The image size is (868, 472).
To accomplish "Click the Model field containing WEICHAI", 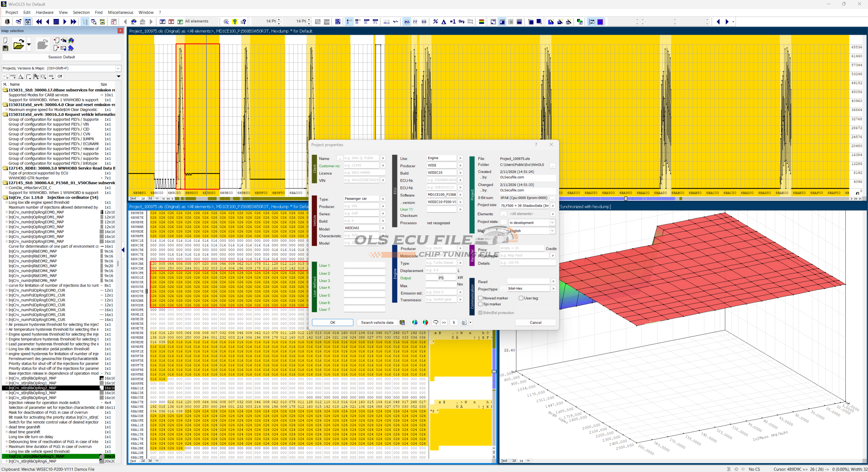I will 361,228.
